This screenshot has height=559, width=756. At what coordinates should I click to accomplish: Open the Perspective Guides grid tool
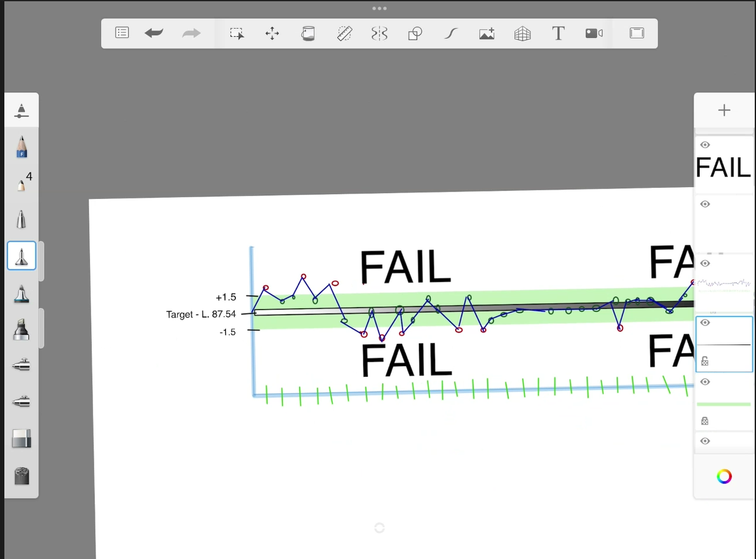point(523,34)
